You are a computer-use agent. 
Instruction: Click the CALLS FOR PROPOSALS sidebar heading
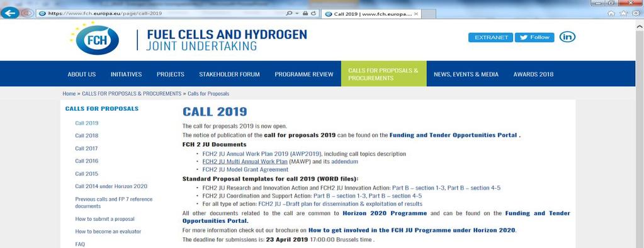[x=102, y=109]
